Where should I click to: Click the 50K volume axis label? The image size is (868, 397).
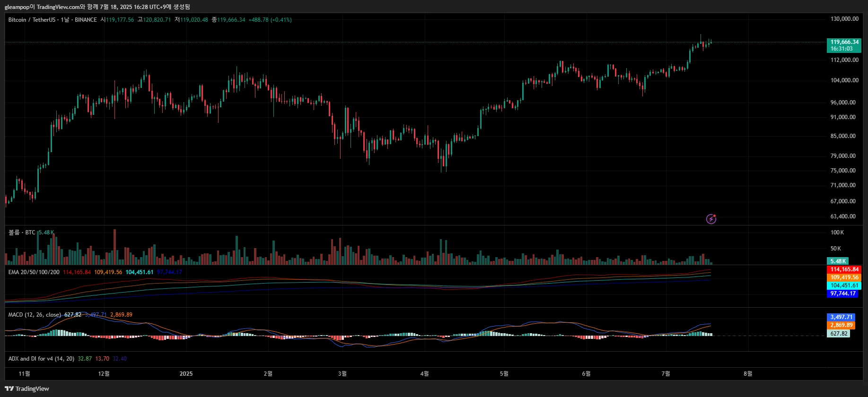point(836,249)
